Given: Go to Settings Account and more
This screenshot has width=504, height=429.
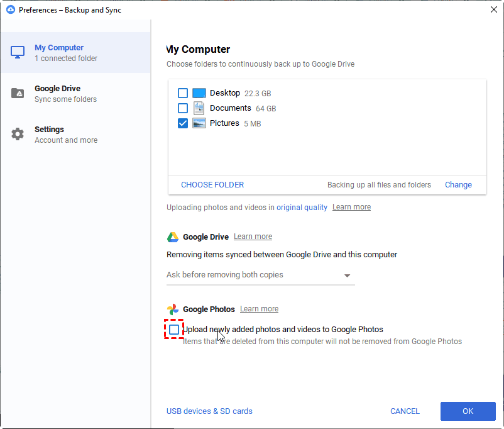Looking at the screenshot, I should click(76, 134).
